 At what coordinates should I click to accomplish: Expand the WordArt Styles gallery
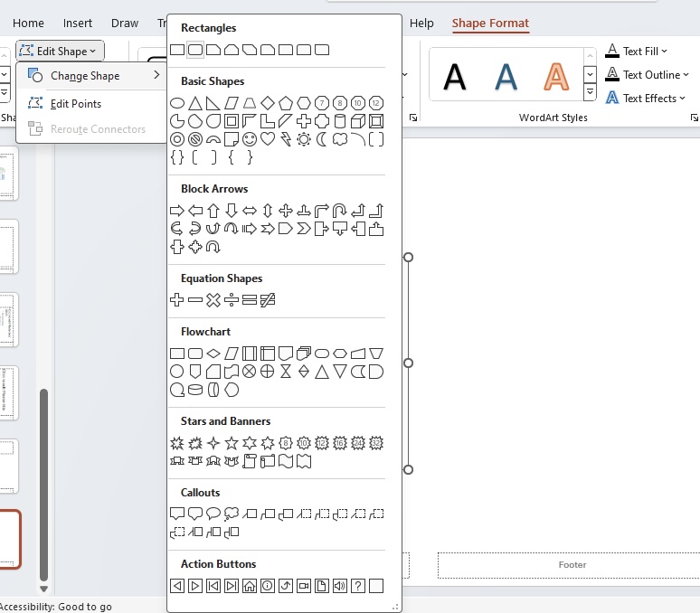(x=591, y=92)
